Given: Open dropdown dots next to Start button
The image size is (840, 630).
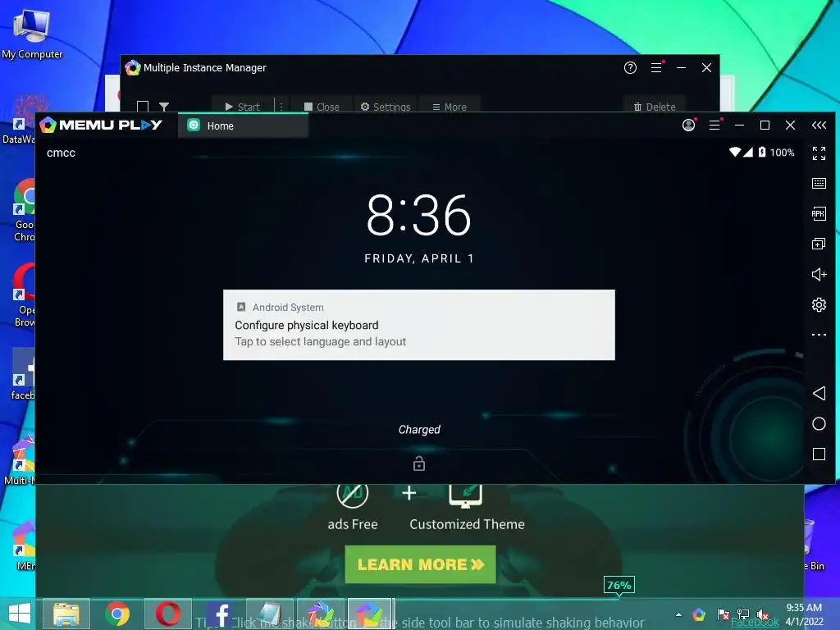Looking at the screenshot, I should point(281,107).
